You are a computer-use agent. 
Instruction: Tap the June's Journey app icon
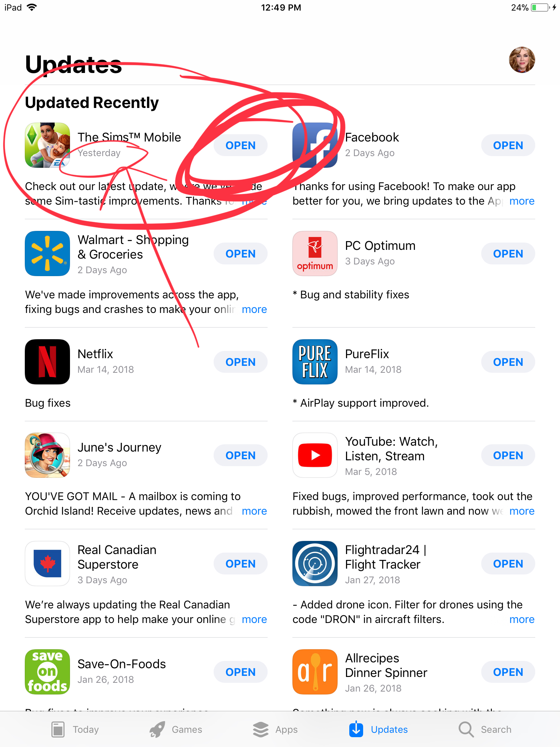tap(47, 455)
